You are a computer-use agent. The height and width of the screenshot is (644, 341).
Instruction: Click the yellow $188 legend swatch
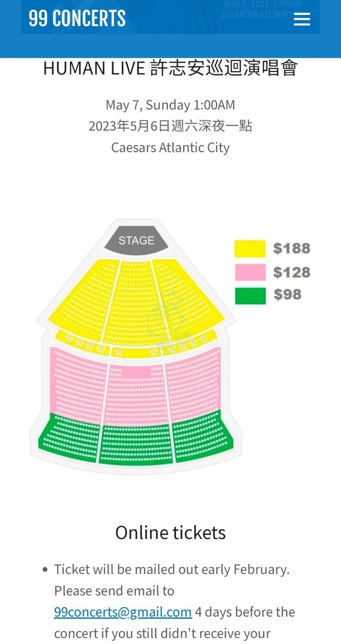click(250, 248)
